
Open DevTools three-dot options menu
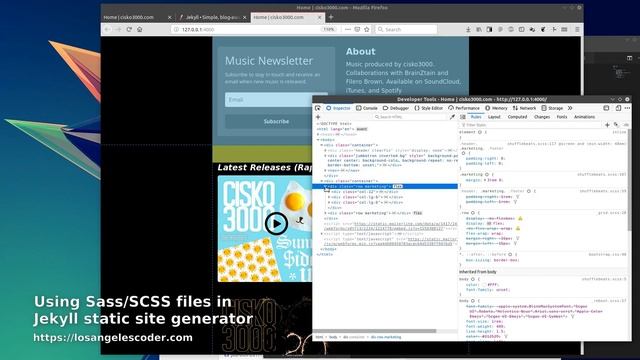click(x=627, y=108)
